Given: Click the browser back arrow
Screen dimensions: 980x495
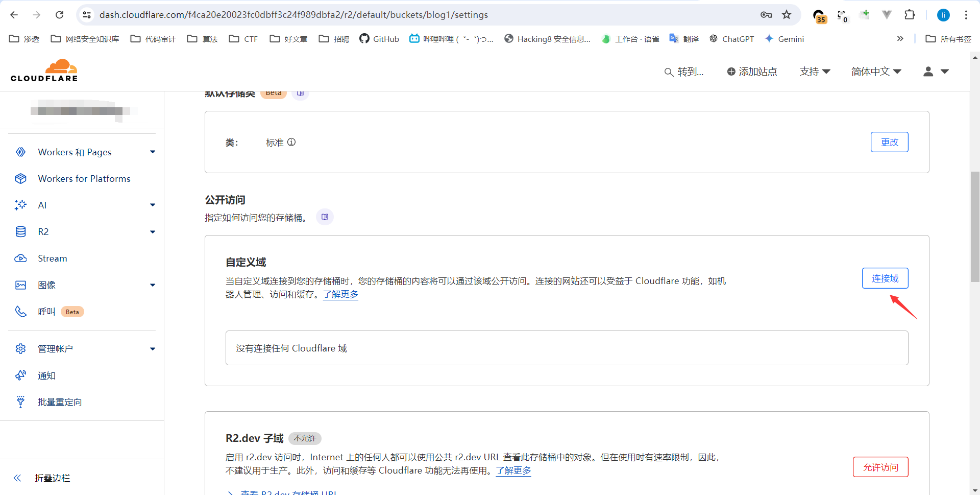Looking at the screenshot, I should click(x=14, y=15).
